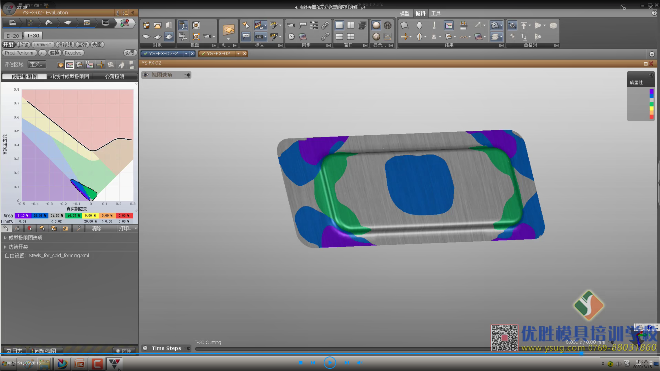Open the red C application in the taskbar
Viewport: 660px width, 371px height.
pyautogui.click(x=97, y=363)
